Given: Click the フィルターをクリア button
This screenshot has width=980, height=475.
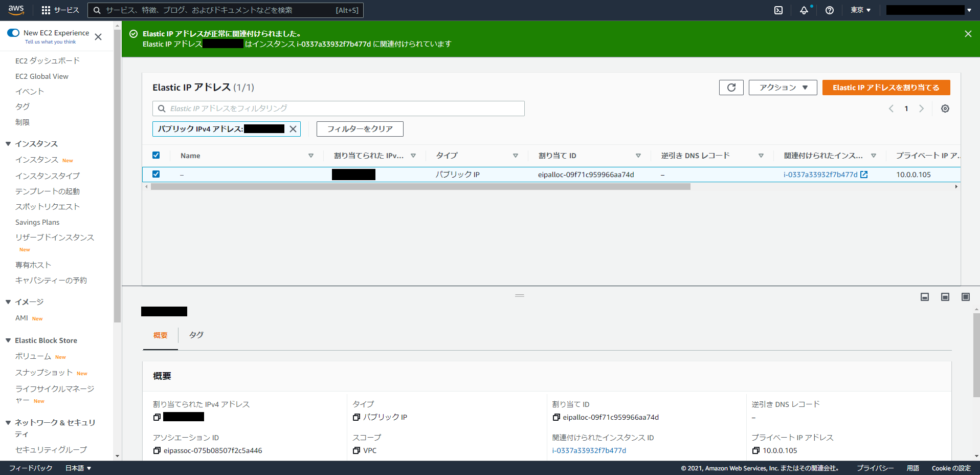Looking at the screenshot, I should (360, 129).
